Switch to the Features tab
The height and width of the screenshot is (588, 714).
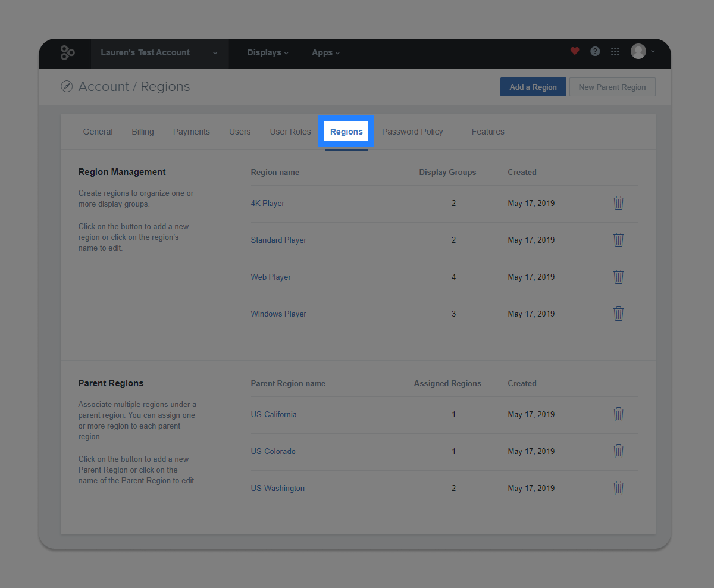click(x=488, y=132)
